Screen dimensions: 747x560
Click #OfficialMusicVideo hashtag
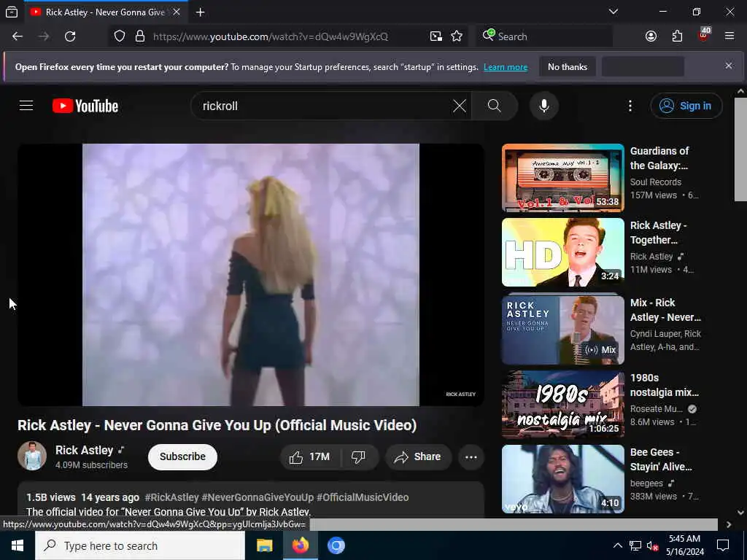pyautogui.click(x=363, y=497)
